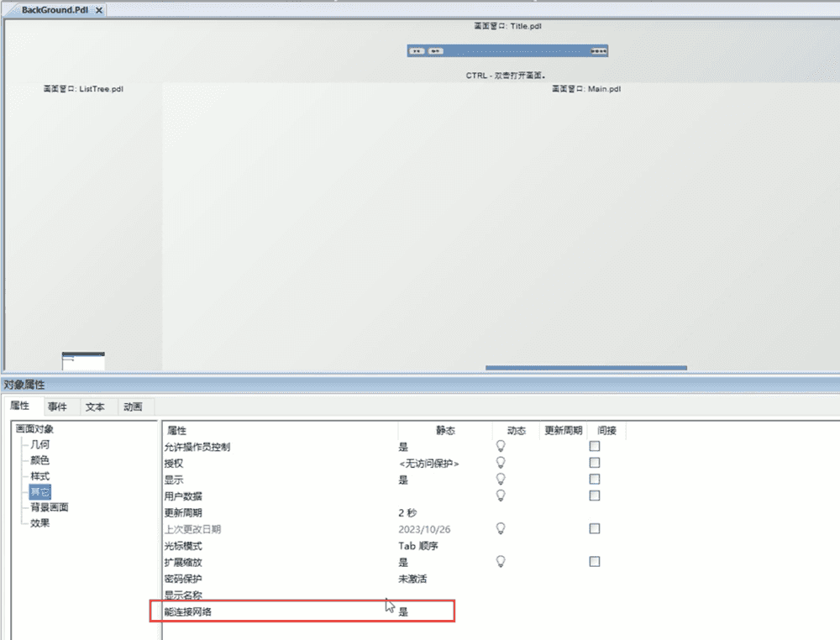Switch to the 事件 tab
Viewport: 840px width, 640px height.
coord(57,407)
